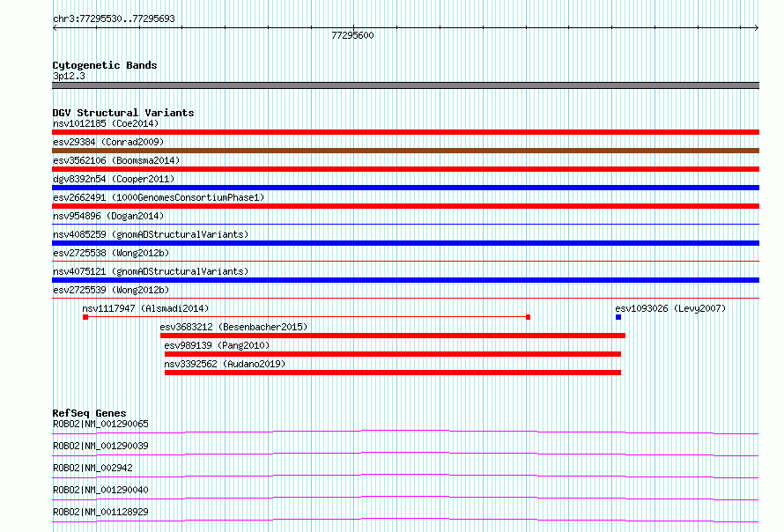Click the red bar for nsv3392562
This screenshot has width=784, height=532.
coord(393,373)
